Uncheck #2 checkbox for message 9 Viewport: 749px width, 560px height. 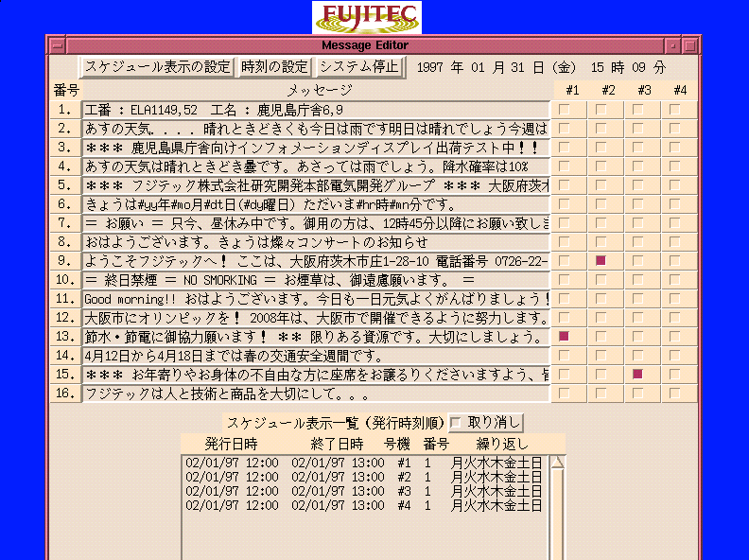(601, 260)
